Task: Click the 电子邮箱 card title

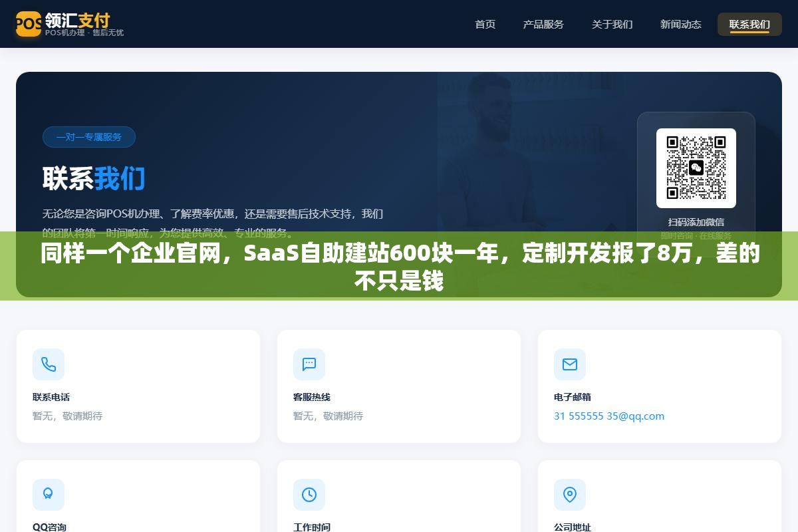Action: (573, 397)
